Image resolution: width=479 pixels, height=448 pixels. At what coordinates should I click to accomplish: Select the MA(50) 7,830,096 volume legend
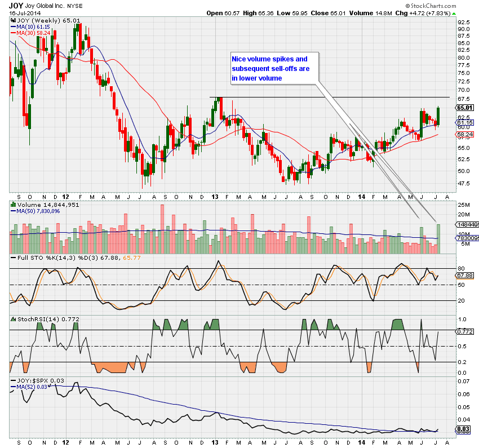[36, 211]
